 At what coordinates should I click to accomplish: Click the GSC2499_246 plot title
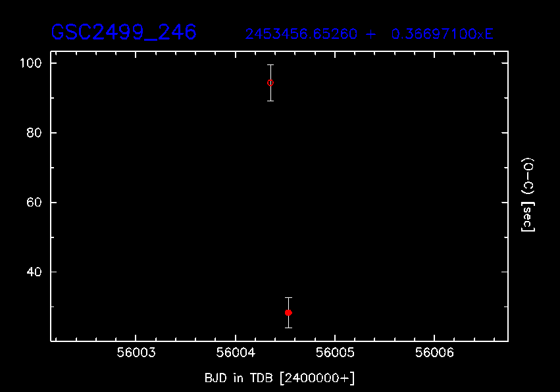tap(124, 32)
